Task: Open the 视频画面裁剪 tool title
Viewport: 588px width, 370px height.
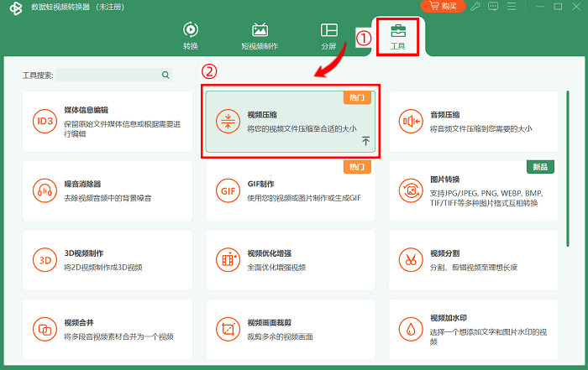Action: click(x=270, y=322)
